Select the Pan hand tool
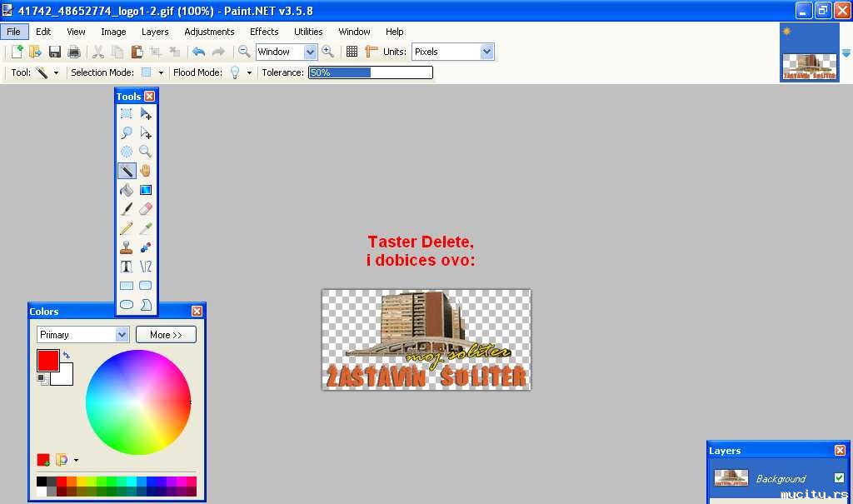853x504 pixels. [x=146, y=171]
